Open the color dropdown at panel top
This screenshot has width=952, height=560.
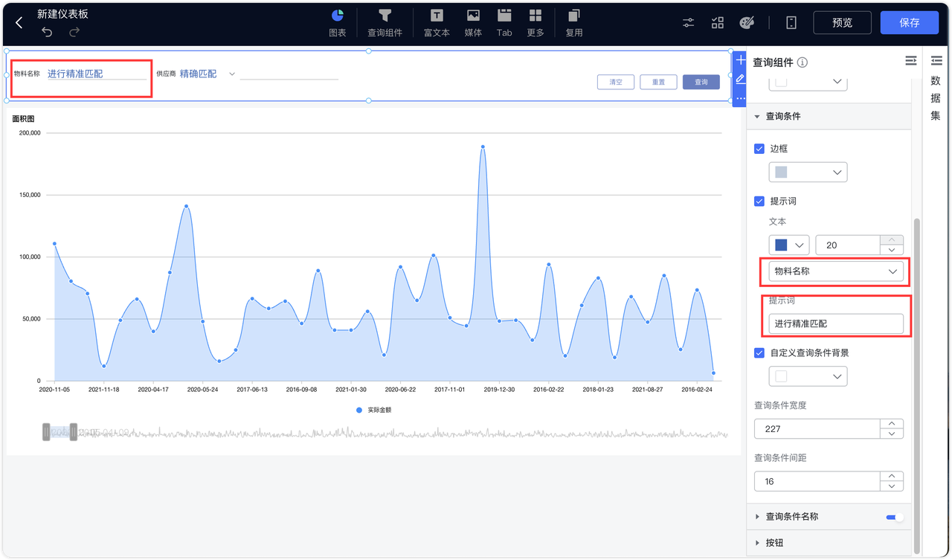pyautogui.click(x=808, y=82)
